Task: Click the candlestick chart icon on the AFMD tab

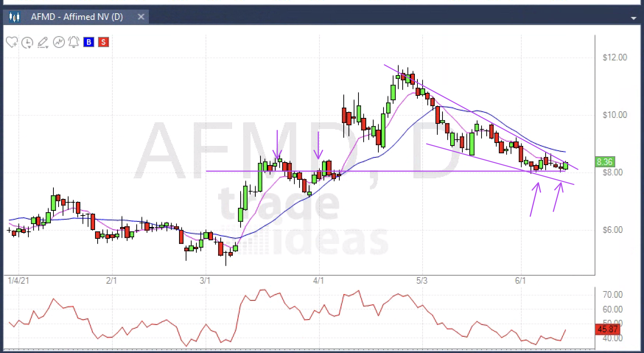Action: click(x=14, y=17)
